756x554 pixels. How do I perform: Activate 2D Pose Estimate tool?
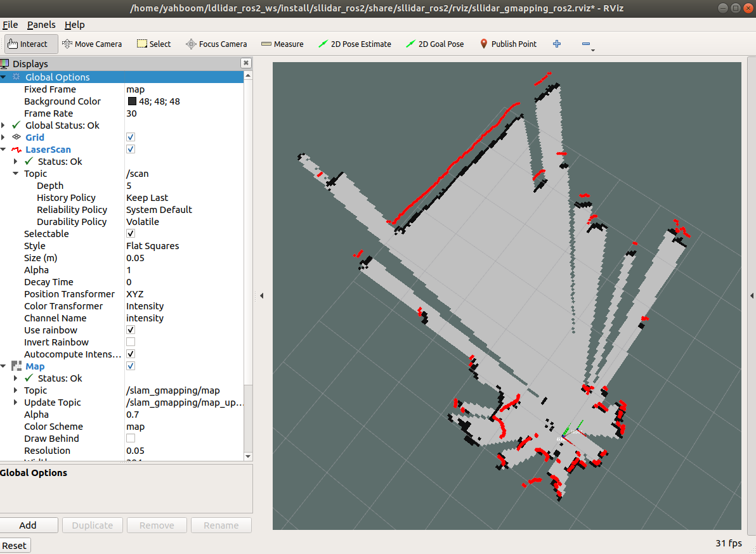click(x=355, y=44)
